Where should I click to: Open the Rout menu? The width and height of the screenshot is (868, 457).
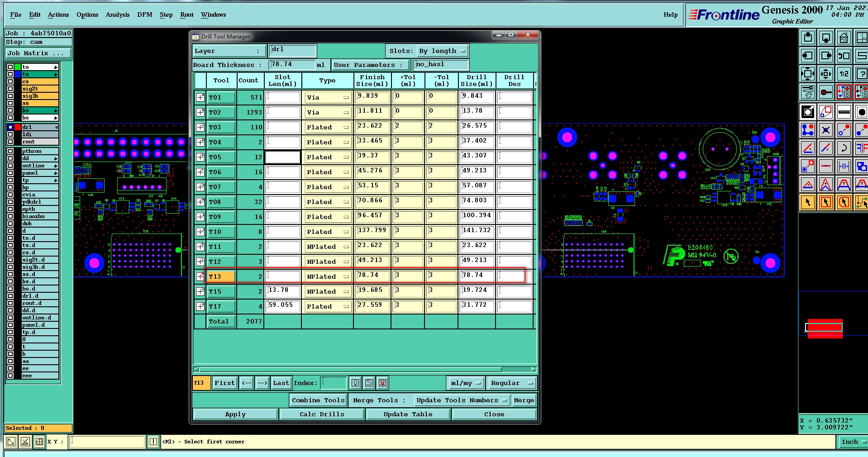click(187, 14)
